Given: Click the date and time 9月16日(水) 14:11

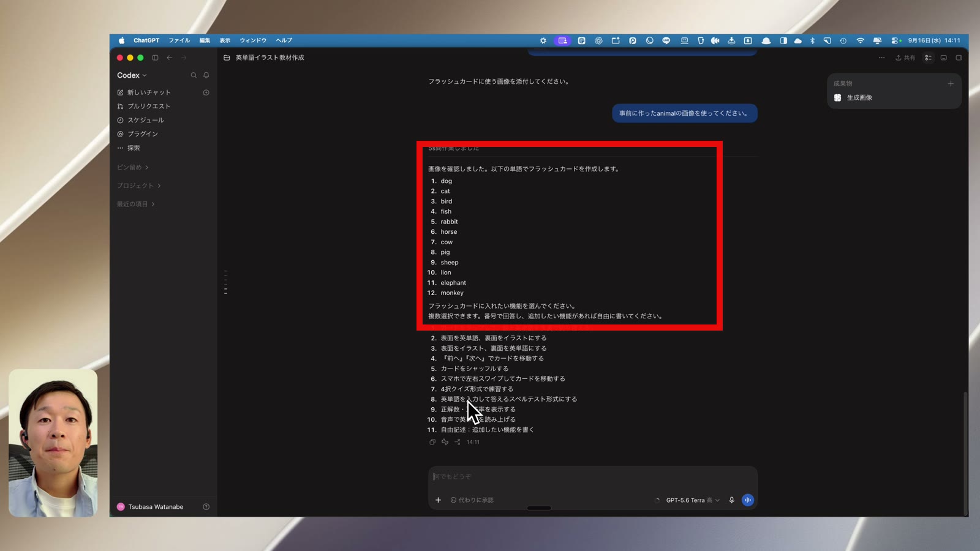Looking at the screenshot, I should (934, 40).
